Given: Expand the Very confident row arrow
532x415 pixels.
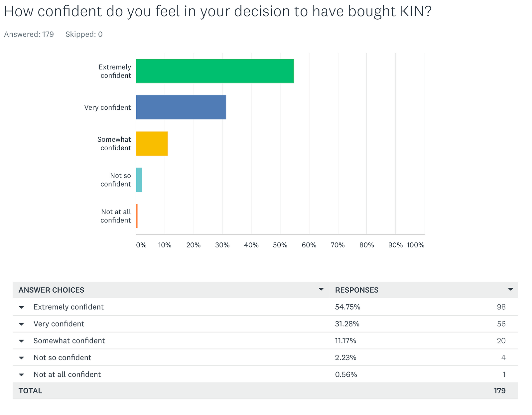Looking at the screenshot, I should coord(22,324).
